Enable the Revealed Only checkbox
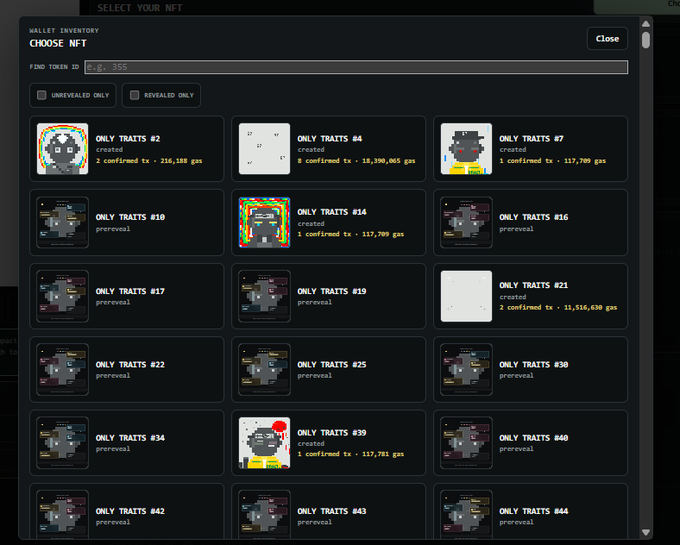Viewport: 680px width, 545px height. point(134,95)
